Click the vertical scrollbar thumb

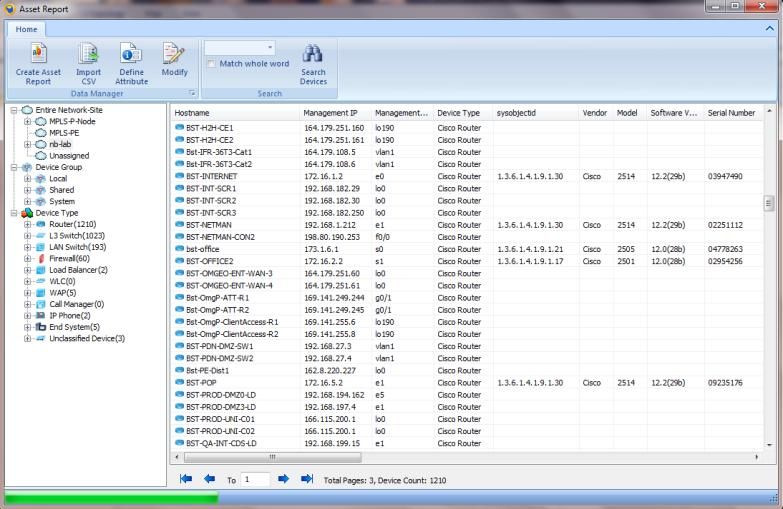pyautogui.click(x=769, y=203)
